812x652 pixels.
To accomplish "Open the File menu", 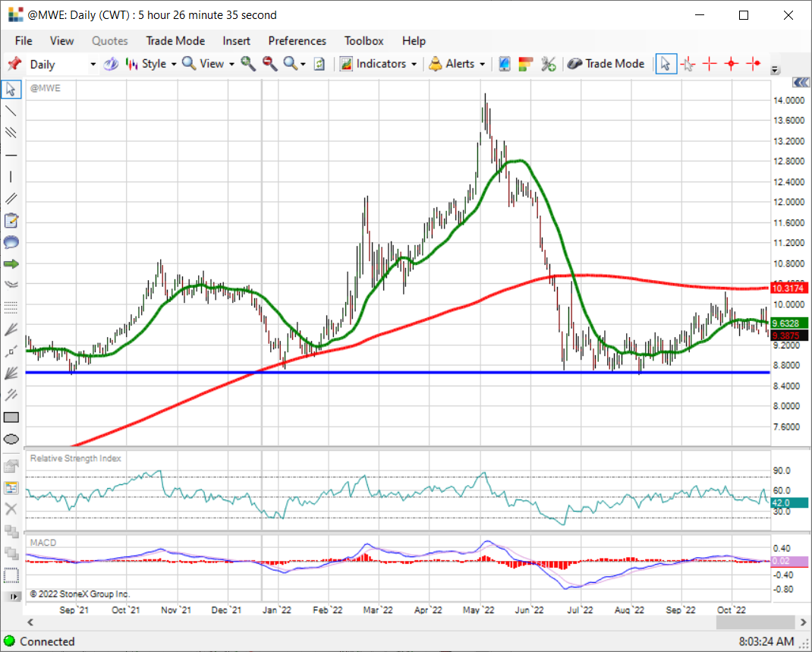I will [x=24, y=40].
